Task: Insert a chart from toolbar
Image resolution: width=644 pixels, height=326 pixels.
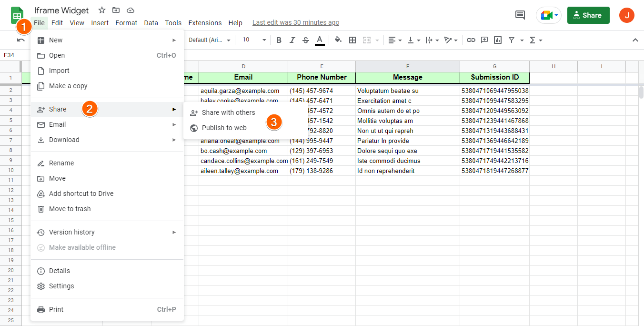Action: (498, 40)
